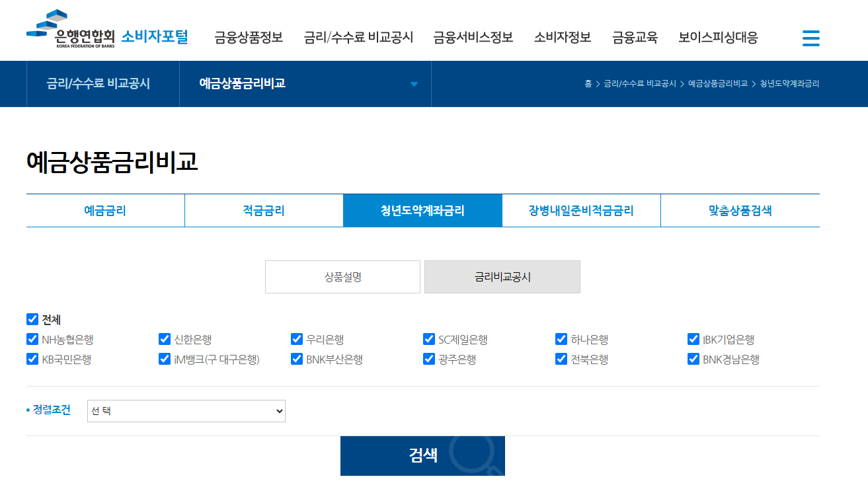This screenshot has height=489, width=868.
Task: Uncheck the SC제일은행 checkbox
Action: (x=429, y=339)
